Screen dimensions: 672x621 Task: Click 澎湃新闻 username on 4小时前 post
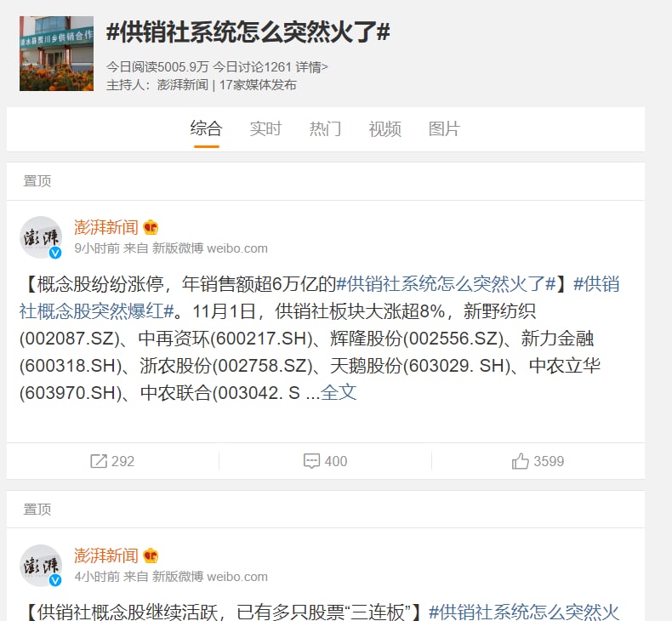(106, 555)
